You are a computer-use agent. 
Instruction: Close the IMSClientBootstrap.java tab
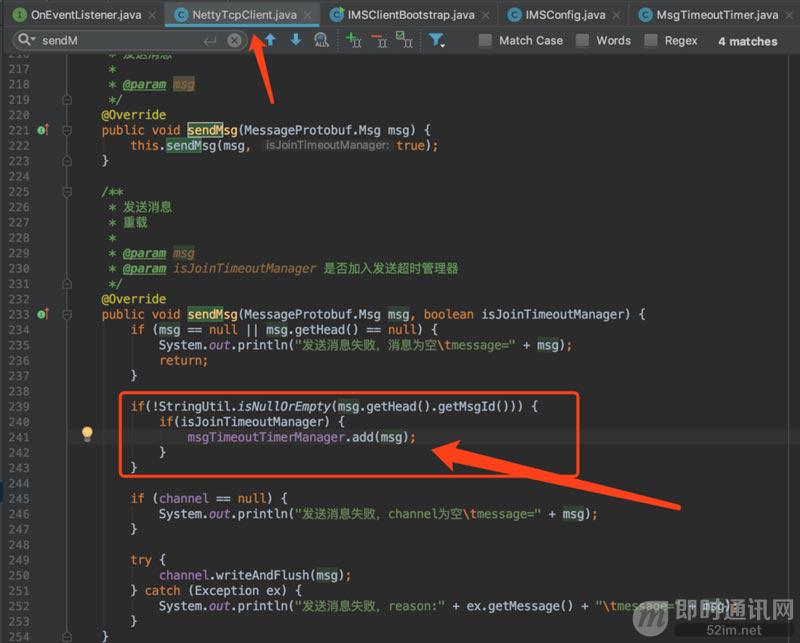pos(486,15)
